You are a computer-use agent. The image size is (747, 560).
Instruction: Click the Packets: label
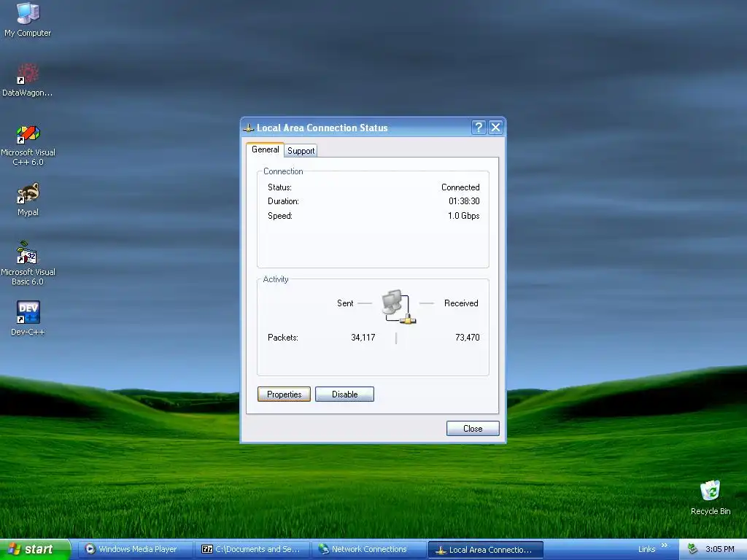(283, 337)
